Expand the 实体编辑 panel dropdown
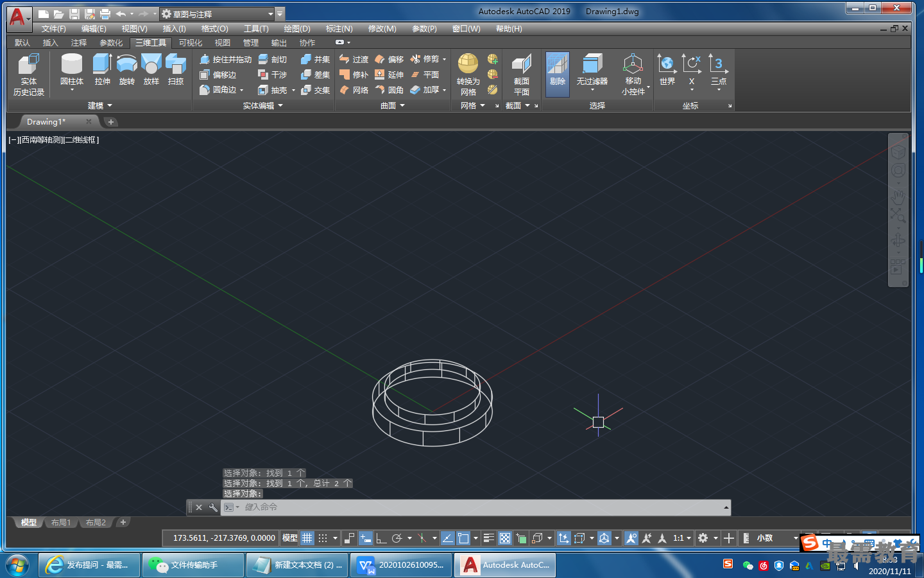This screenshot has width=924, height=578. point(262,105)
